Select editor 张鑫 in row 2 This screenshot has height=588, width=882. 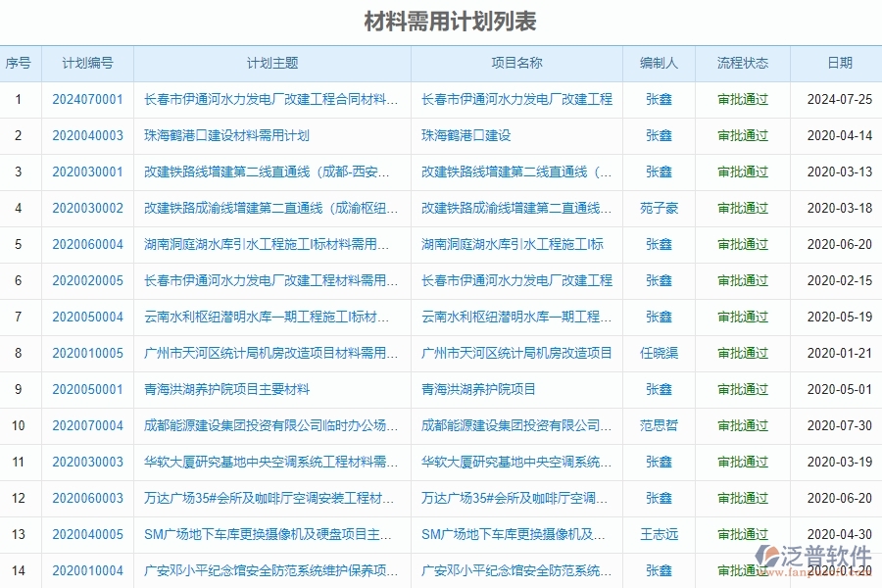661,135
